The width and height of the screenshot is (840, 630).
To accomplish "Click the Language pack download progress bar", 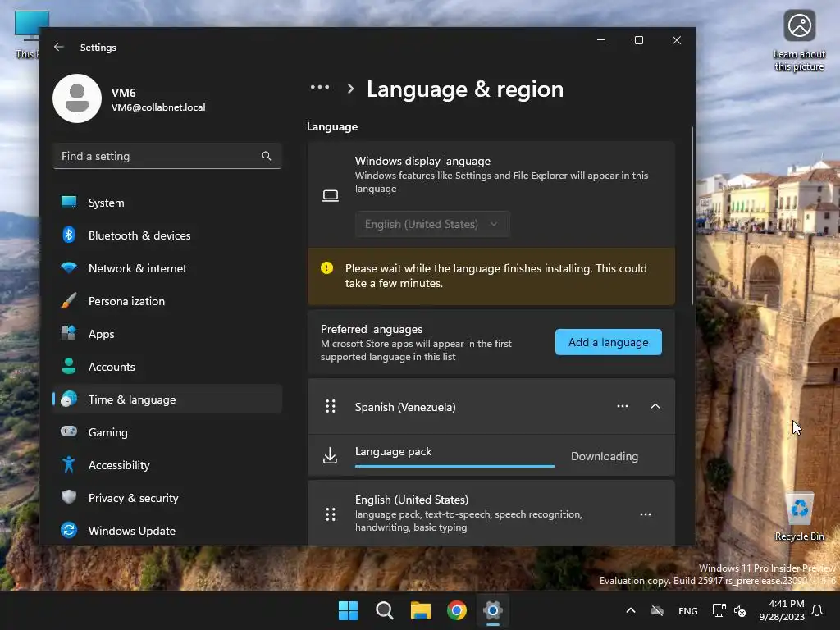I will pos(454,466).
